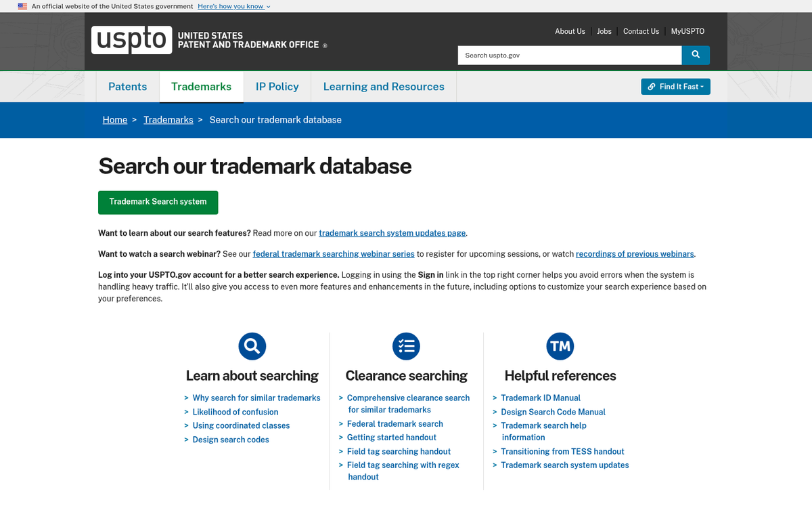Image resolution: width=812 pixels, height=508 pixels.
Task: Select the Learn about searching circular icon
Action: [x=252, y=345]
